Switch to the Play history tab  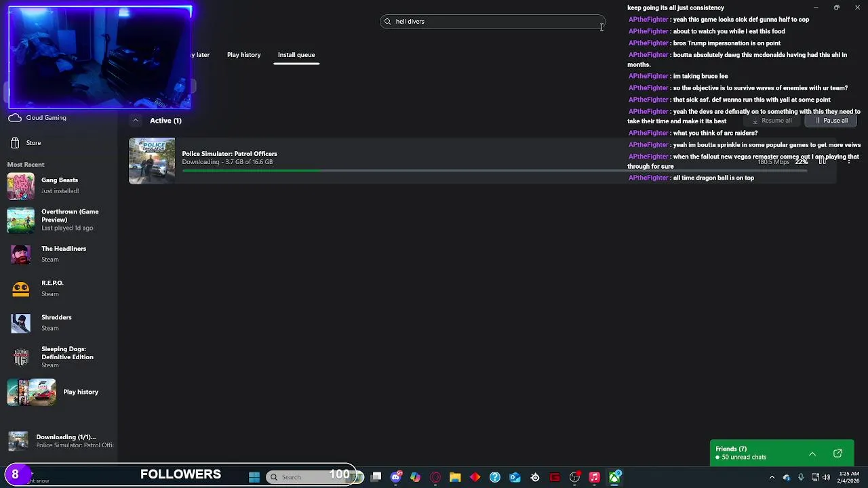pyautogui.click(x=243, y=55)
